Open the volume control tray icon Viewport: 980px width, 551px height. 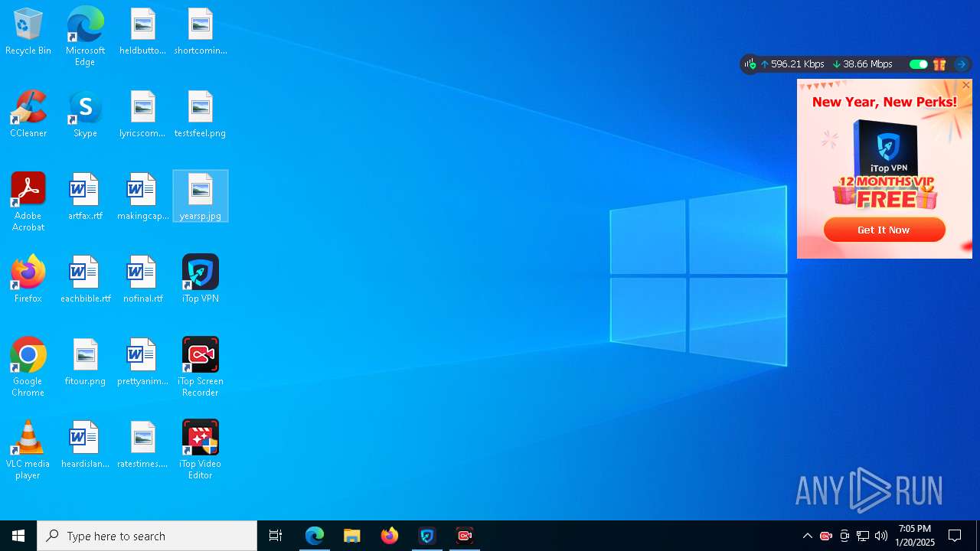pos(881,536)
